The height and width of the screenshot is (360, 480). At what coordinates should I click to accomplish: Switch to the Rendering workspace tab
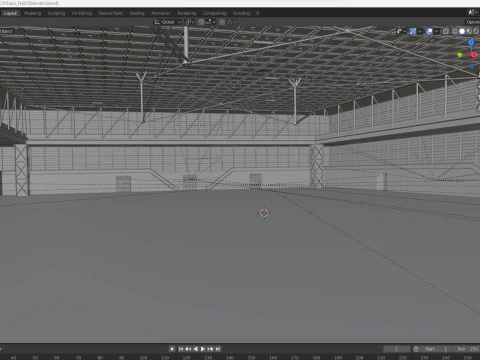point(187,13)
